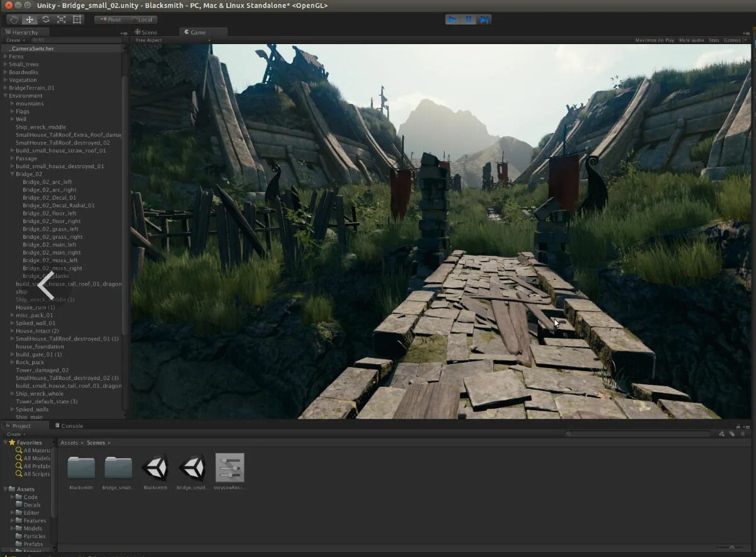Click the Project search-by-label filter icon
The height and width of the screenshot is (557, 756).
tap(732, 434)
